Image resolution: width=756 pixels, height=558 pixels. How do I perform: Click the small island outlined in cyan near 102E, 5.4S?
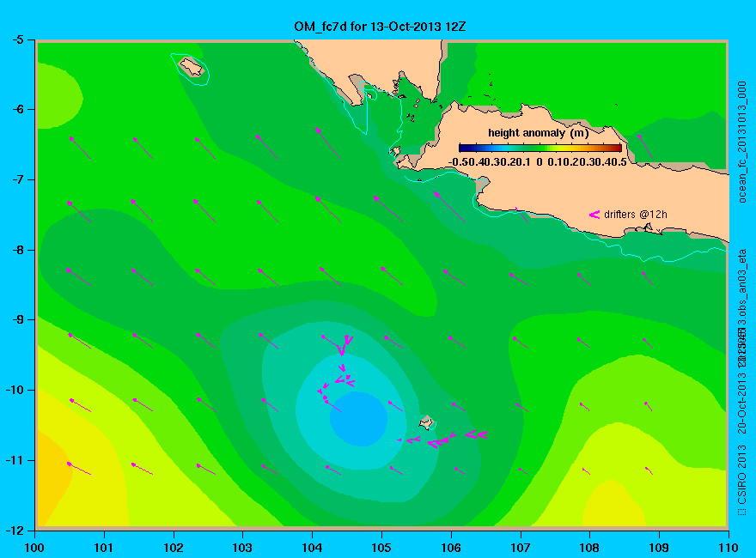pos(192,67)
